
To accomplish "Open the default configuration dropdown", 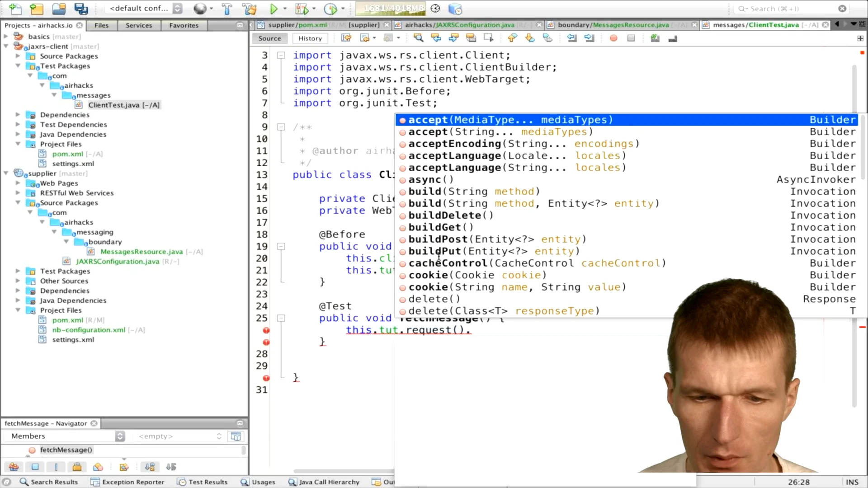I will [x=145, y=9].
